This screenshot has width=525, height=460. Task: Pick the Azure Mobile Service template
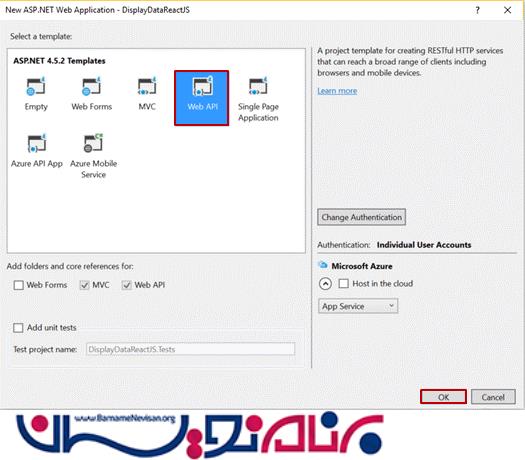[93, 156]
